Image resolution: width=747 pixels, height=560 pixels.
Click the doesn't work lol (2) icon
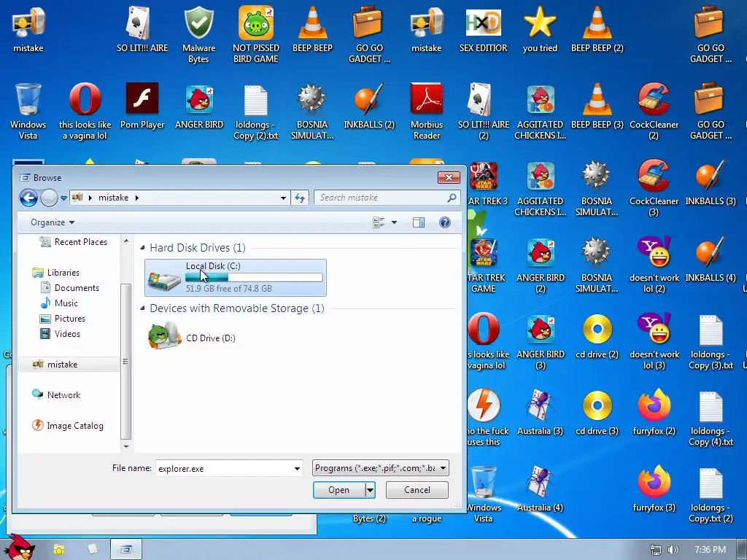tap(654, 264)
